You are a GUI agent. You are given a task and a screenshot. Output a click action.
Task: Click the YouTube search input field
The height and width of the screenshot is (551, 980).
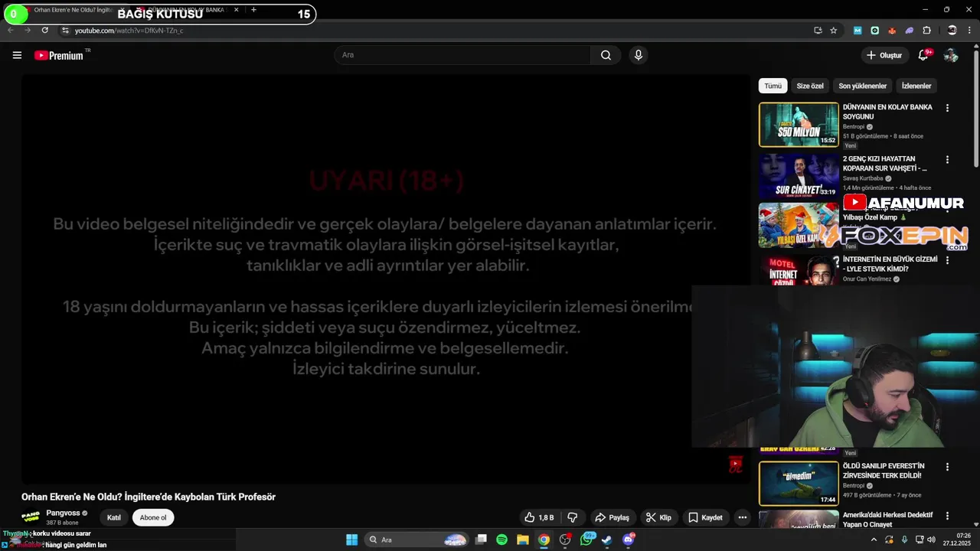click(462, 55)
